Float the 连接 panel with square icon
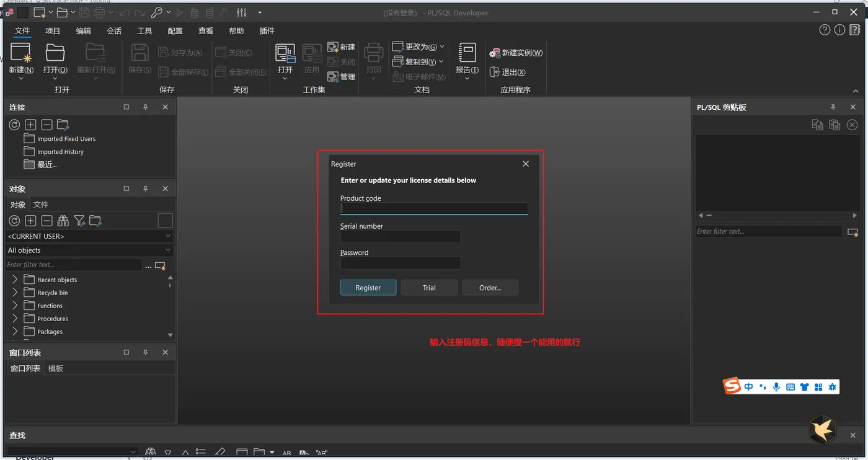Image resolution: width=868 pixels, height=460 pixels. pyautogui.click(x=126, y=107)
